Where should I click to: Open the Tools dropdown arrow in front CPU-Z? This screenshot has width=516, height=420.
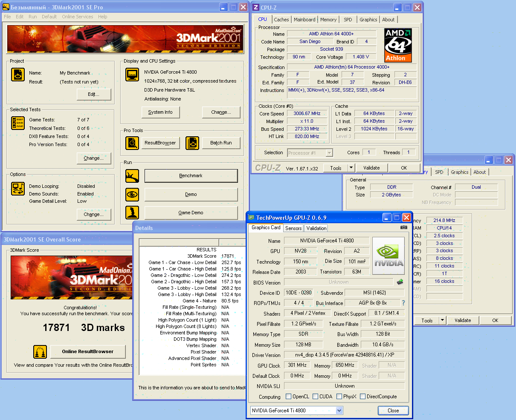point(351,168)
